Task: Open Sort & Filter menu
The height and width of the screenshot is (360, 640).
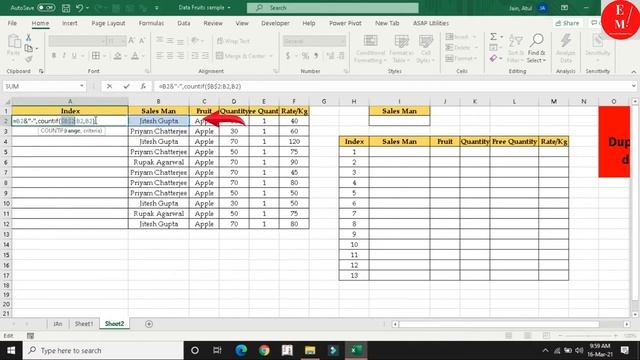Action: (x=516, y=49)
